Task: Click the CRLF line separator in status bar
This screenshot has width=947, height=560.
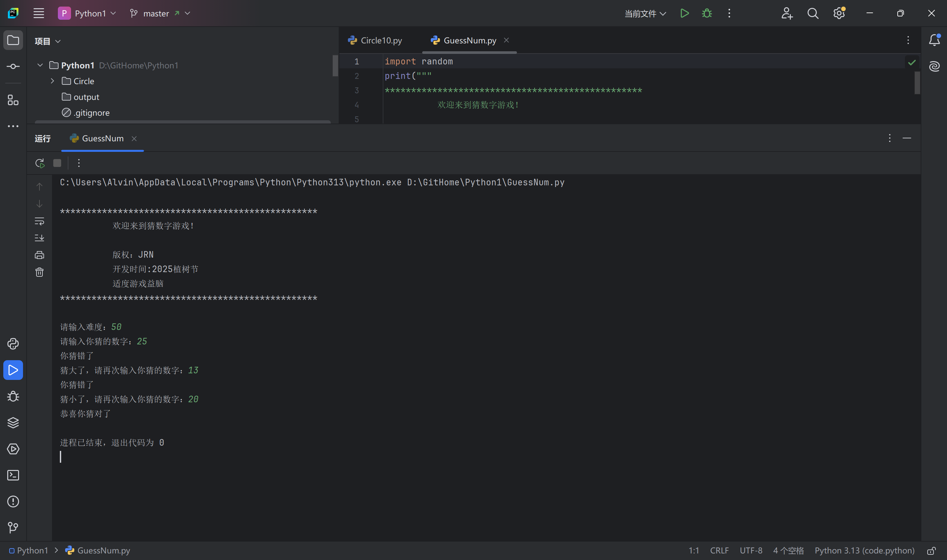Action: click(719, 550)
